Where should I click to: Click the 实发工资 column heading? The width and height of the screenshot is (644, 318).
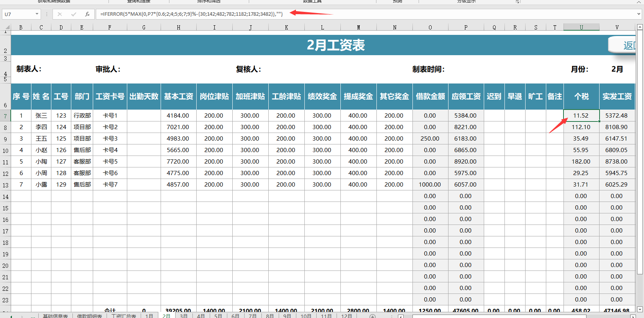click(x=617, y=97)
